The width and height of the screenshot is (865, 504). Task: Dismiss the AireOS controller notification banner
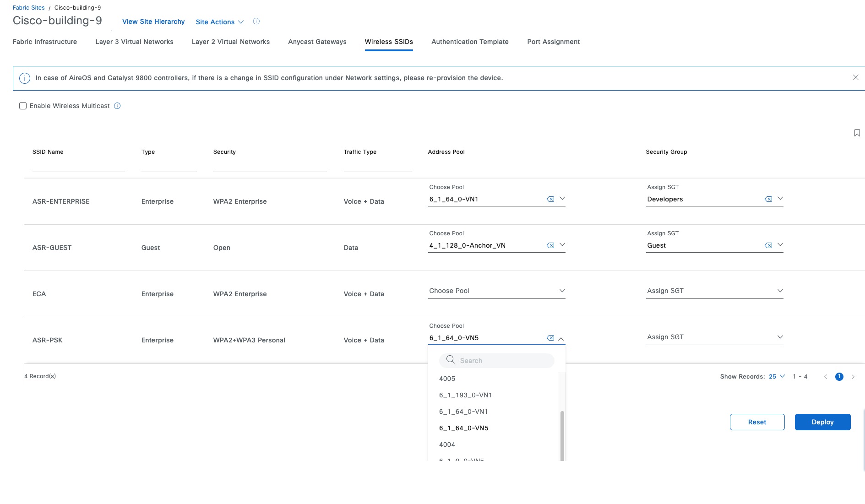[x=856, y=77]
